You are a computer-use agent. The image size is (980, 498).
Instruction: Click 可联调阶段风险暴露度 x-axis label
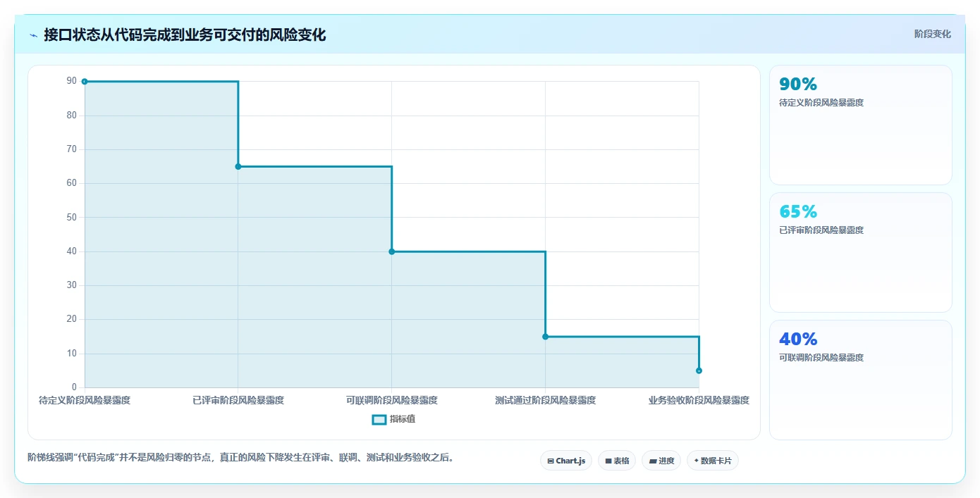pyautogui.click(x=392, y=400)
